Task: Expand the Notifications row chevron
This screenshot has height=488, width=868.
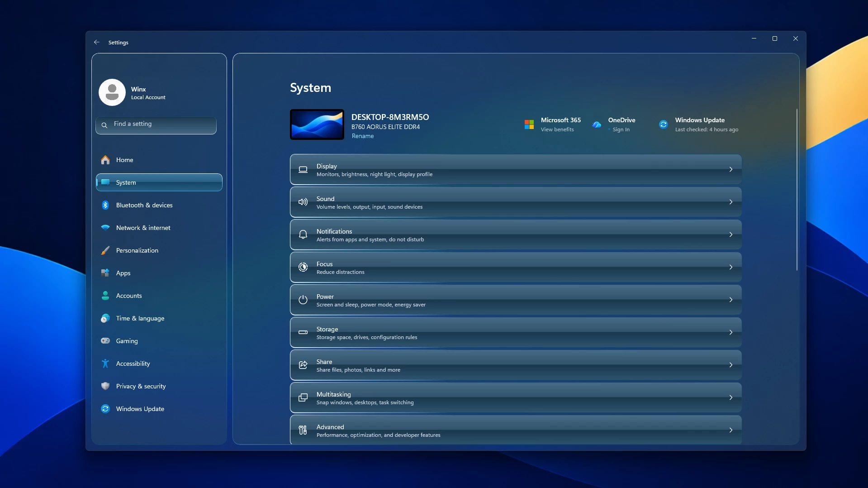Action: 731,234
